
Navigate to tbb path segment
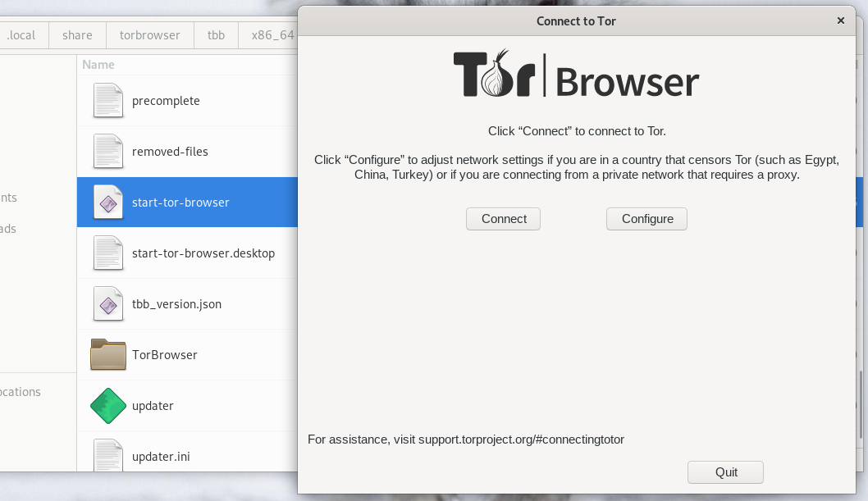tap(216, 35)
